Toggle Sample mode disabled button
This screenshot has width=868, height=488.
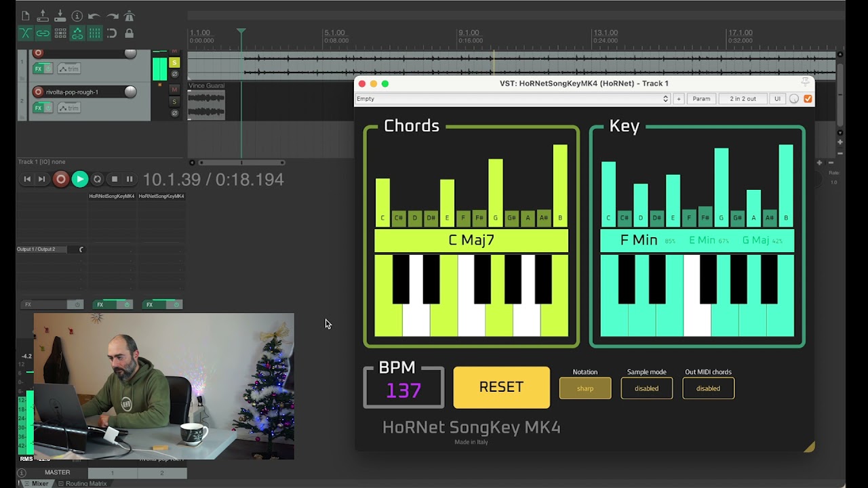click(x=646, y=388)
